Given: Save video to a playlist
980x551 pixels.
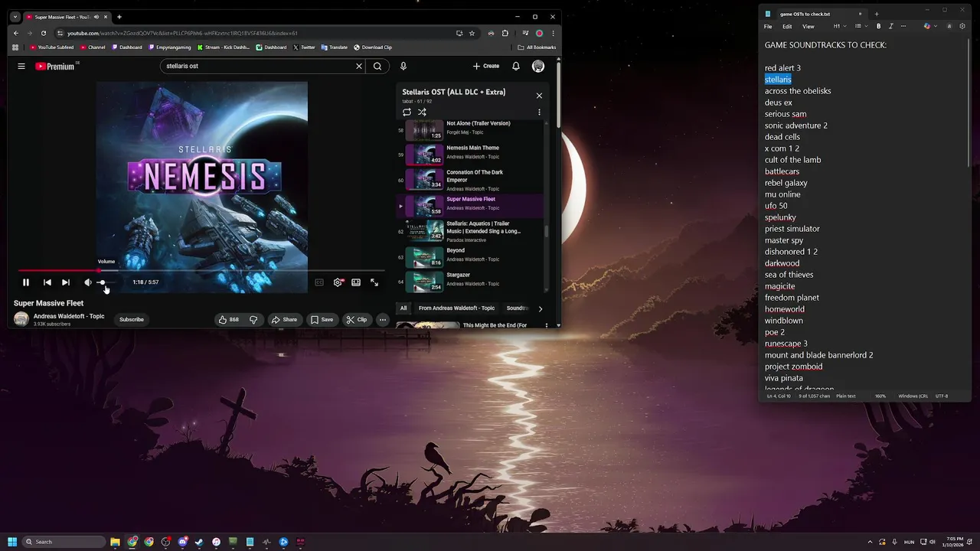Looking at the screenshot, I should click(322, 319).
